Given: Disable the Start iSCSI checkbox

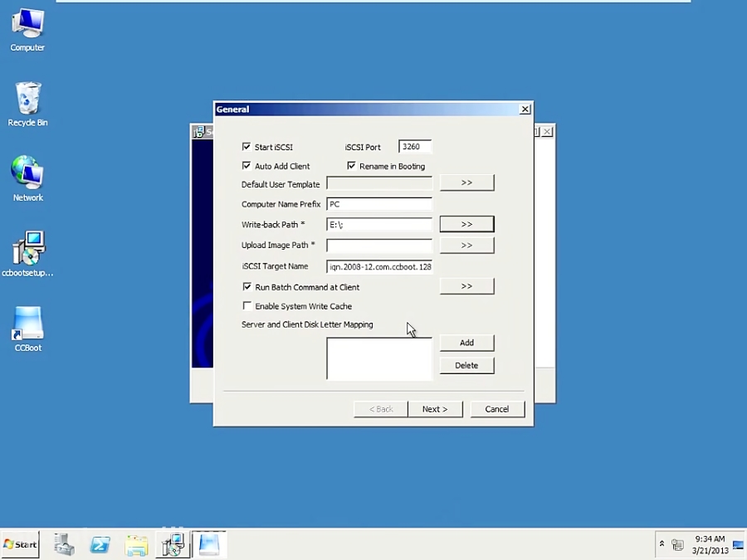Looking at the screenshot, I should coord(247,147).
